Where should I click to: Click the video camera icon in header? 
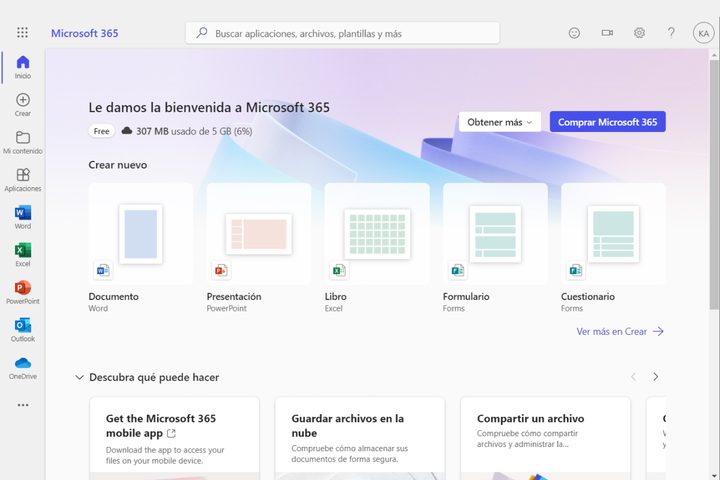pyautogui.click(x=607, y=33)
